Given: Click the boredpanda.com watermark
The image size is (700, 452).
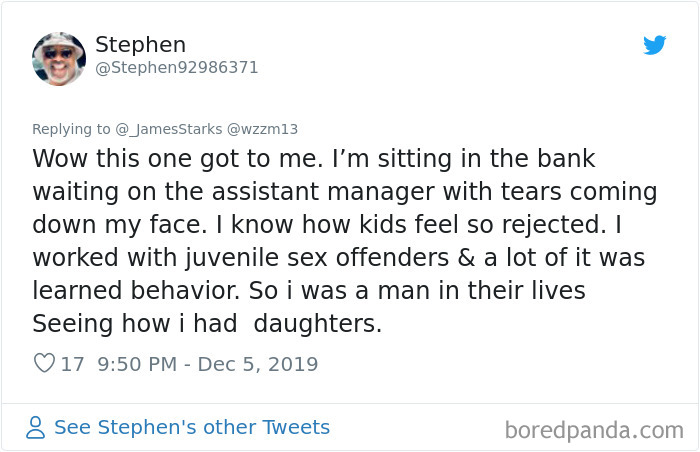Looking at the screenshot, I should pyautogui.click(x=594, y=430).
